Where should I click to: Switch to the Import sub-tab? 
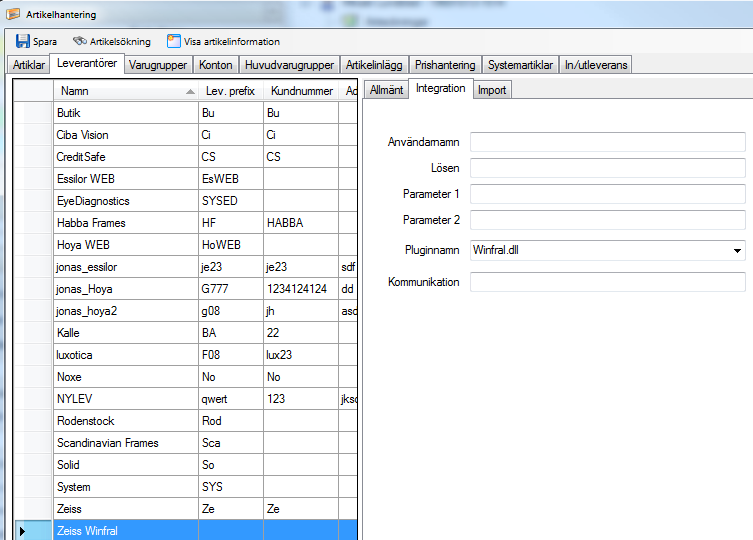tap(492, 90)
